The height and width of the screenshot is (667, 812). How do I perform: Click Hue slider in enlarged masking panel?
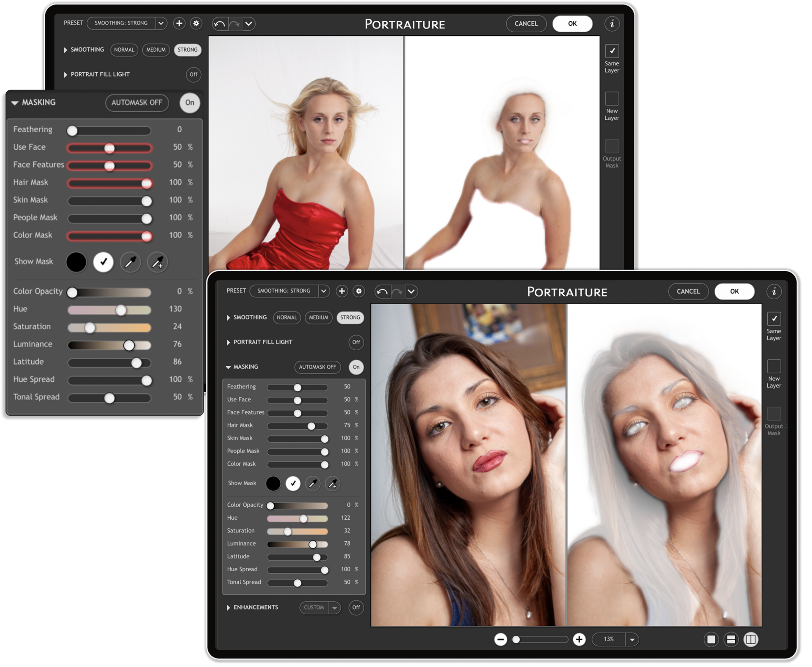109,310
